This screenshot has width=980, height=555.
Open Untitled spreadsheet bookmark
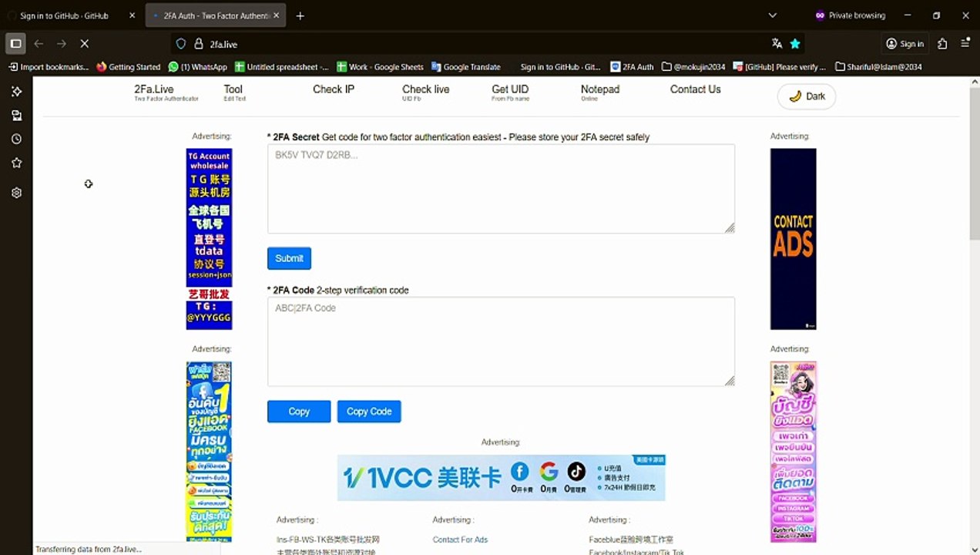pos(282,67)
